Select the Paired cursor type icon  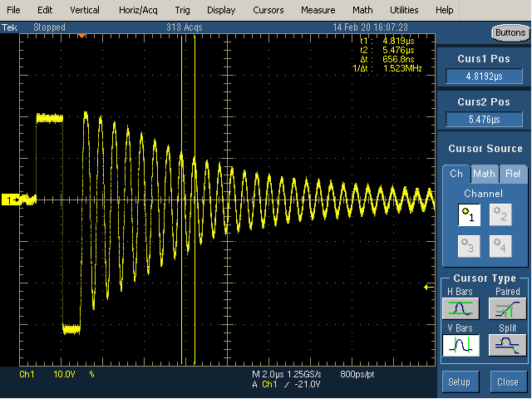tap(507, 308)
